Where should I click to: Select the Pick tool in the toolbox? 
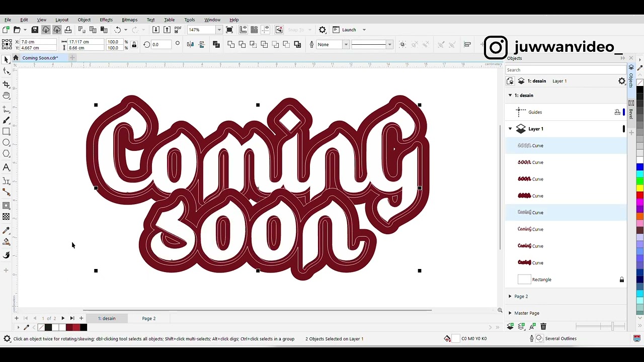coord(6,60)
